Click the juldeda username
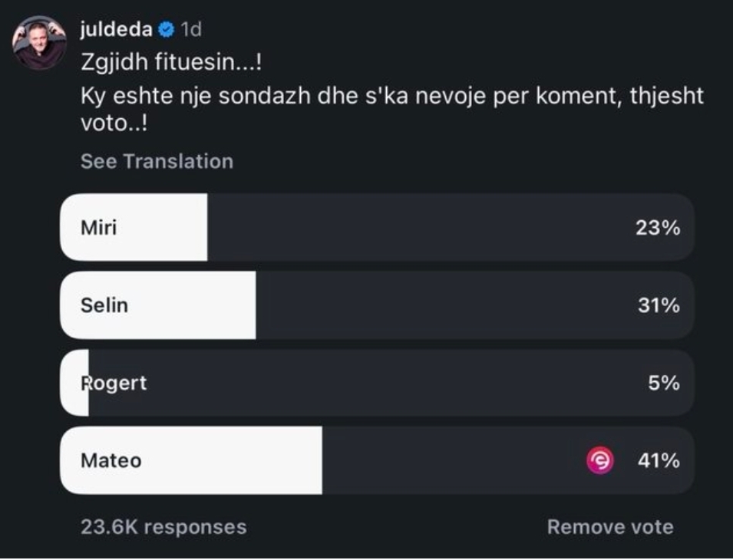 click(x=116, y=29)
